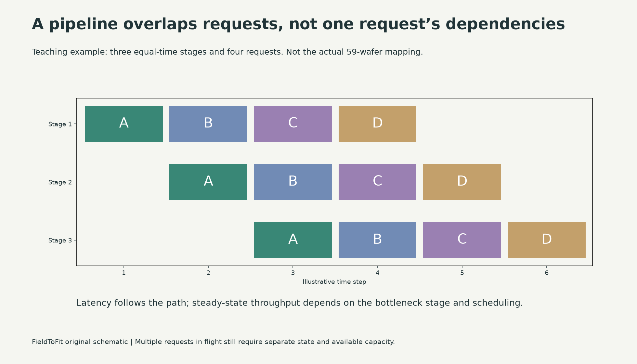Click the green A block in Stage 1
This screenshot has width=637, height=364.
(x=124, y=124)
